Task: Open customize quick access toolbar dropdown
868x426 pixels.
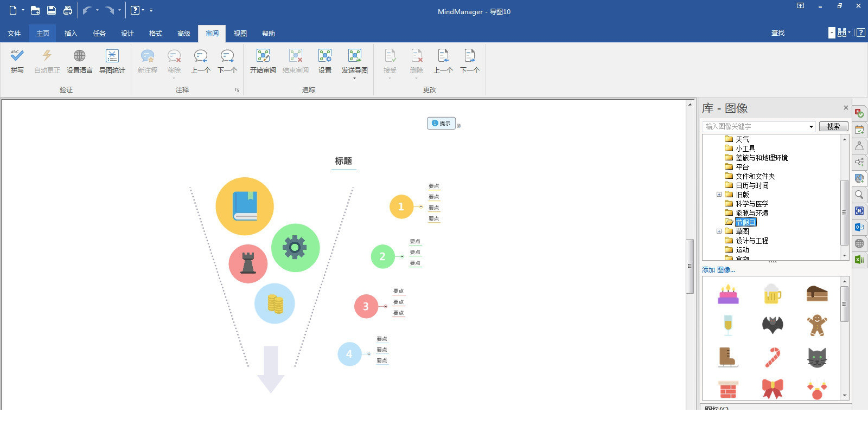Action: (151, 10)
